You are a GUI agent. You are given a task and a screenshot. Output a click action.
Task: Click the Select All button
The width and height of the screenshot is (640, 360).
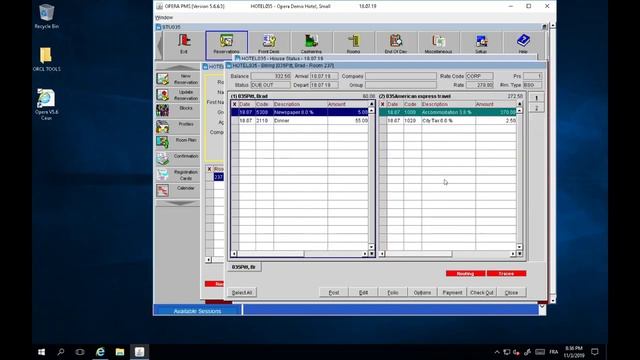242,293
